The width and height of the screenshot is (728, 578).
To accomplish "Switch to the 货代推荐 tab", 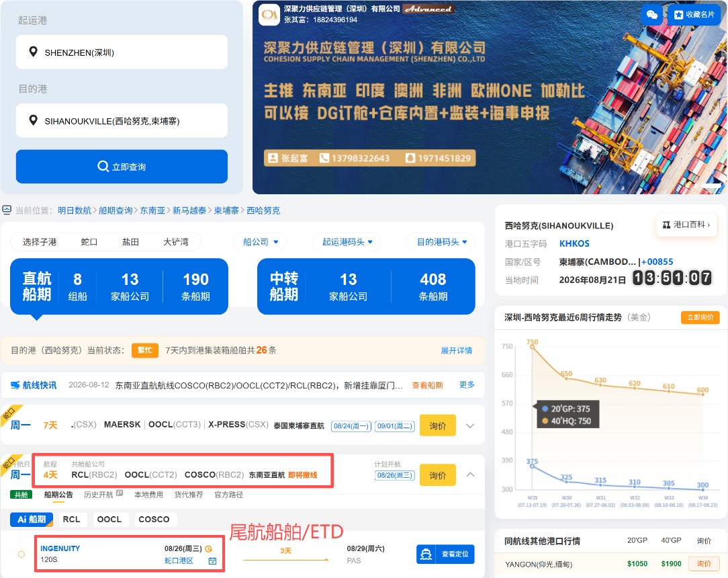I will point(189,495).
